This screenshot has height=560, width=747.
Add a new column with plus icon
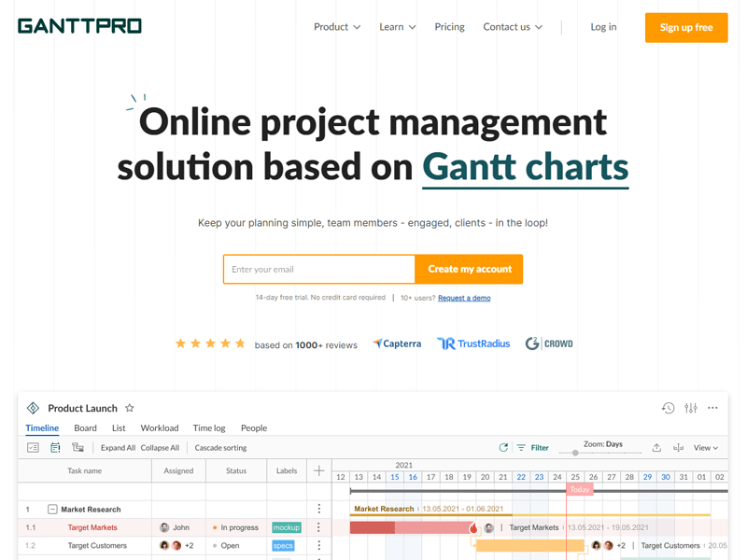319,471
